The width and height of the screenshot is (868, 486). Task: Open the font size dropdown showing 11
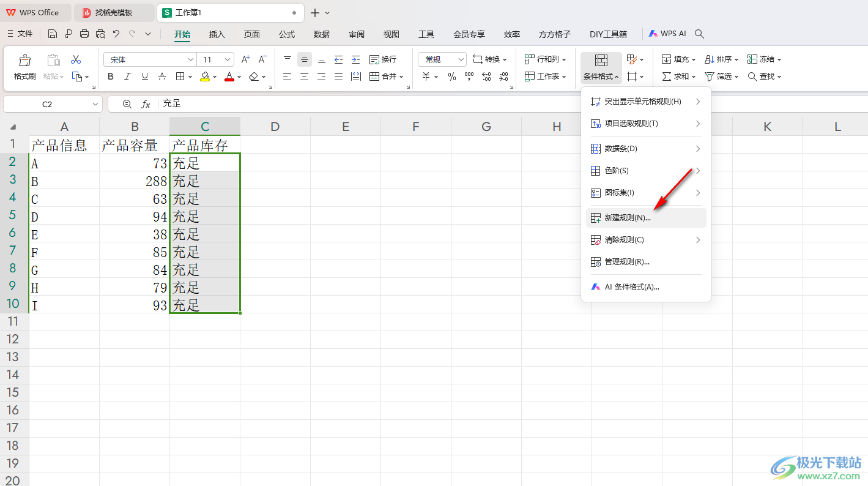228,59
